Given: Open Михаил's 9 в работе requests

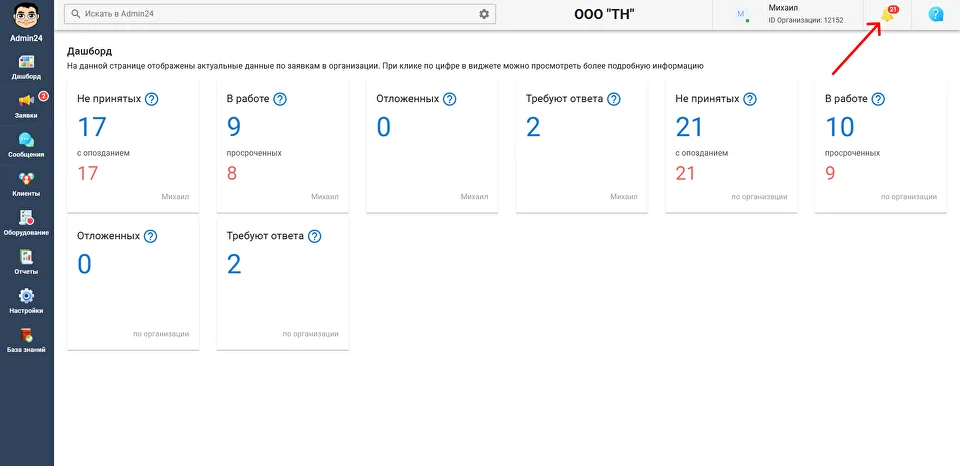Looking at the screenshot, I should 234,127.
